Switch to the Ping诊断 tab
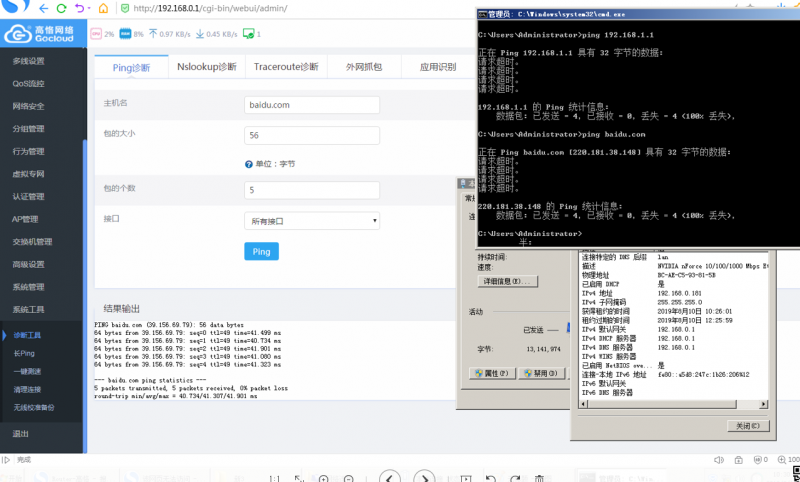Screen dimensions: 800x482 (x=131, y=67)
